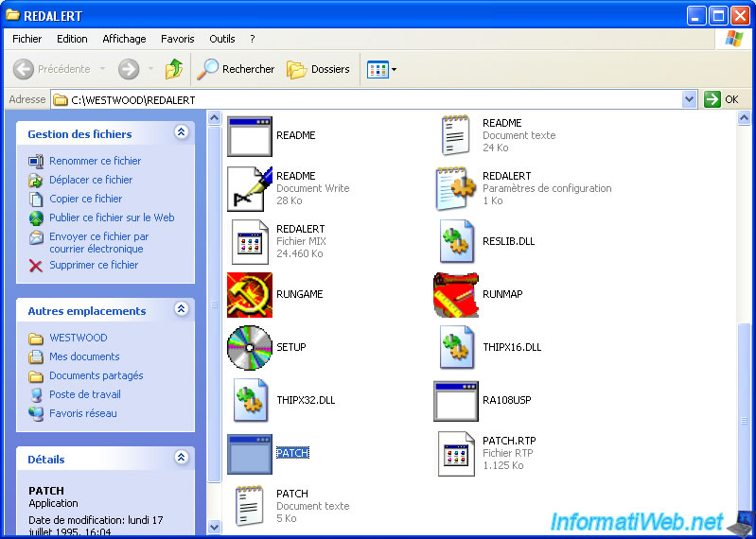Open back button history dropdown

102,69
